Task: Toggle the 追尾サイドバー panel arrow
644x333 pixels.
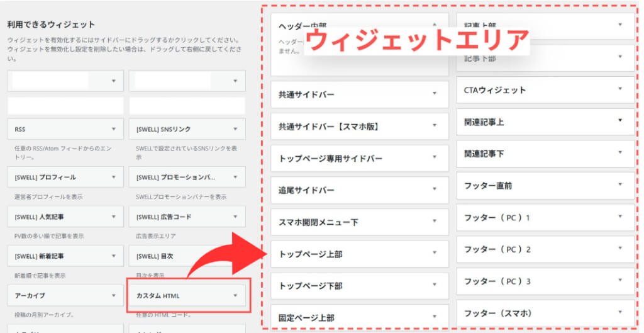Action: [434, 189]
